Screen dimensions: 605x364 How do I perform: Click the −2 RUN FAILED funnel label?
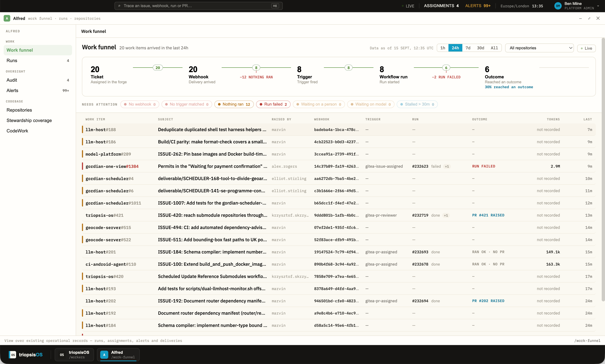(446, 77)
